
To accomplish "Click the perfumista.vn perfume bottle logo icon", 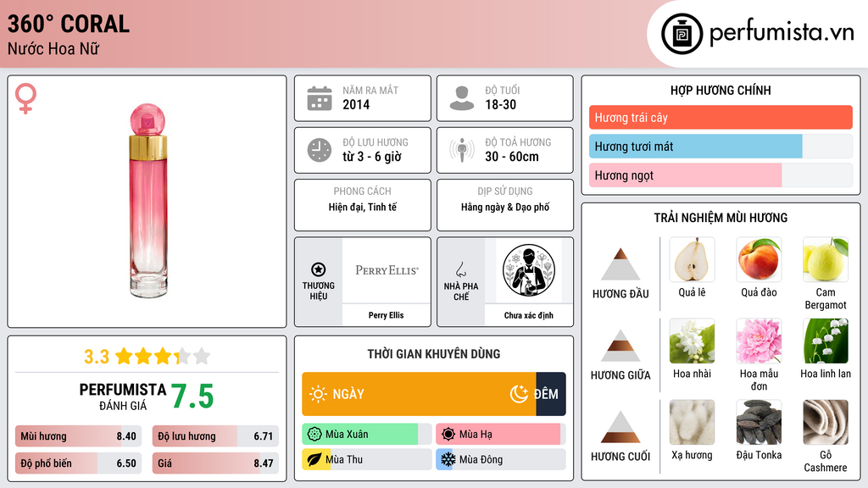I will 682,34.
